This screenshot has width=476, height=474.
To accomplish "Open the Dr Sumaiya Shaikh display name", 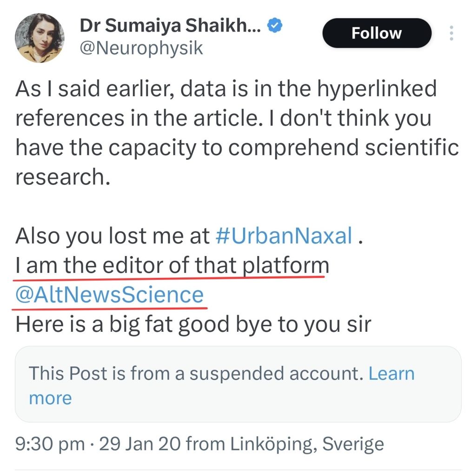I will [x=171, y=26].
